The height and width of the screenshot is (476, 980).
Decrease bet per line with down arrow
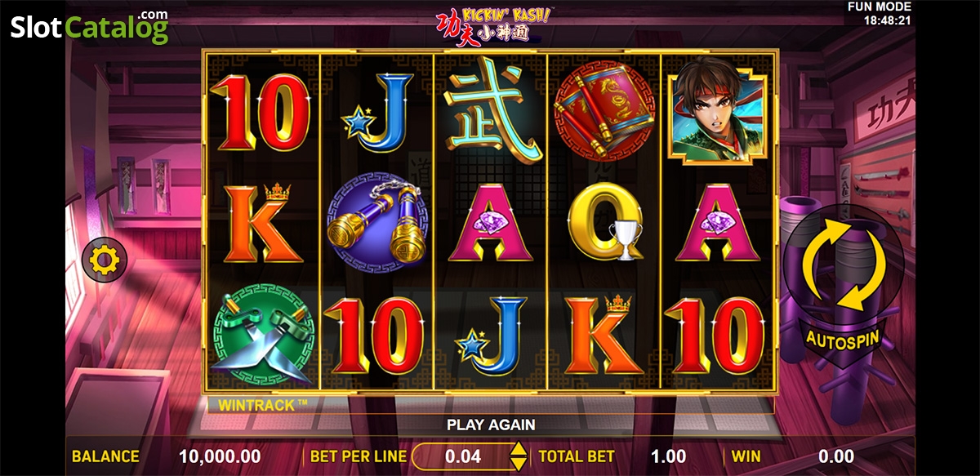coord(518,463)
